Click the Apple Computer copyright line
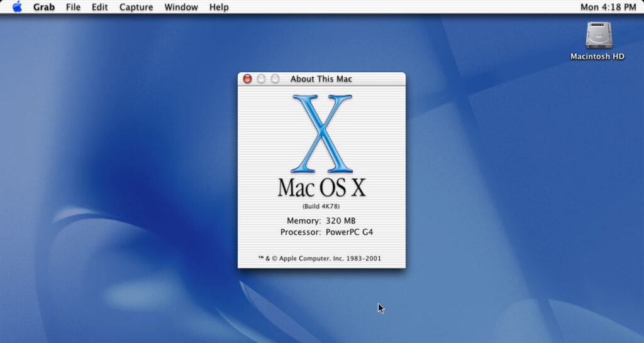 tap(319, 258)
